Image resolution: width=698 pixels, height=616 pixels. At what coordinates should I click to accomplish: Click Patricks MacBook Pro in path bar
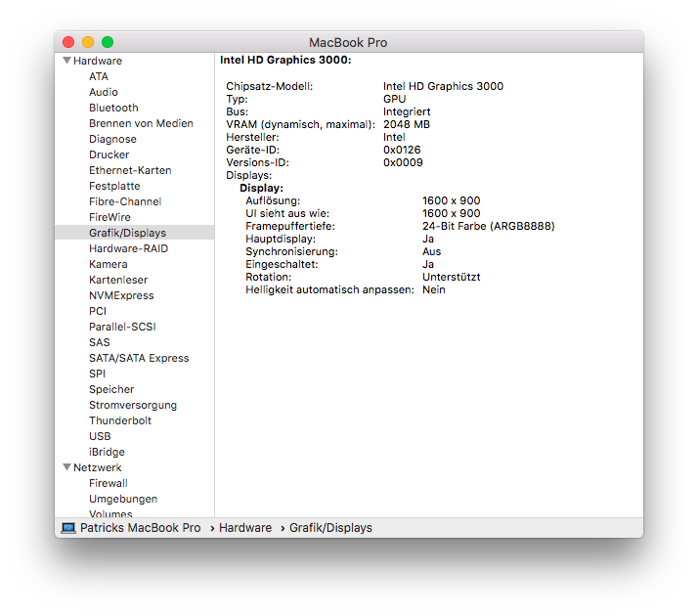click(140, 528)
